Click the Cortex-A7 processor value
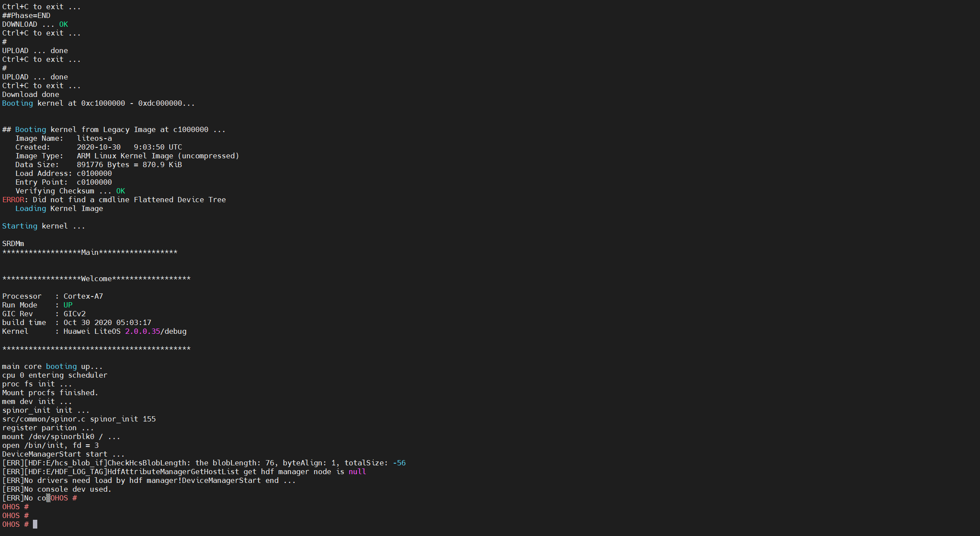Viewport: 980px width, 536px height. [x=83, y=297]
